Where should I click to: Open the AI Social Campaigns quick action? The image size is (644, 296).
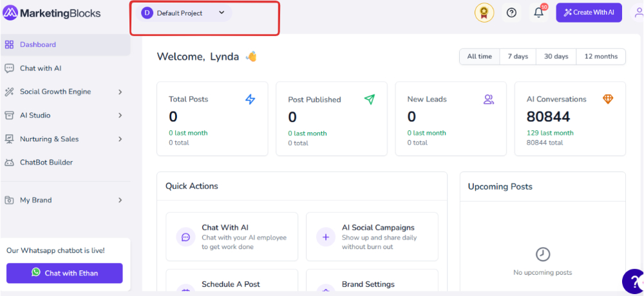pyautogui.click(x=372, y=237)
